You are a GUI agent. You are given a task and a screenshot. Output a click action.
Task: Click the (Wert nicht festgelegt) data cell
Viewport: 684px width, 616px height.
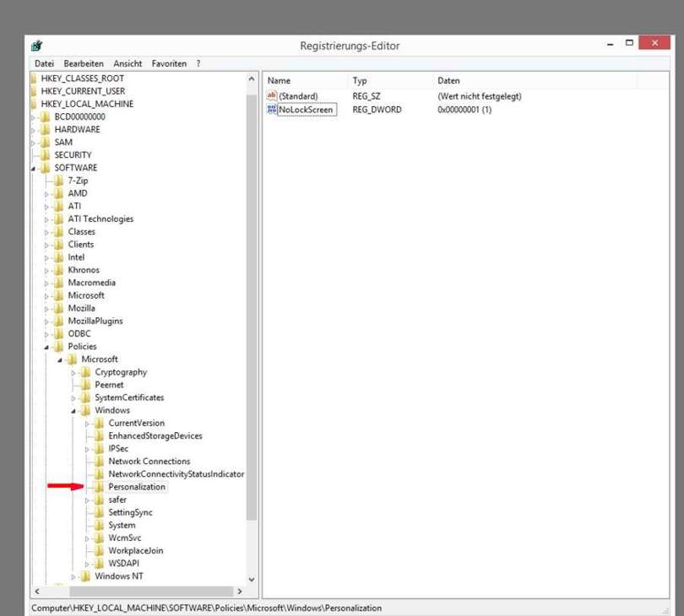[x=480, y=96]
